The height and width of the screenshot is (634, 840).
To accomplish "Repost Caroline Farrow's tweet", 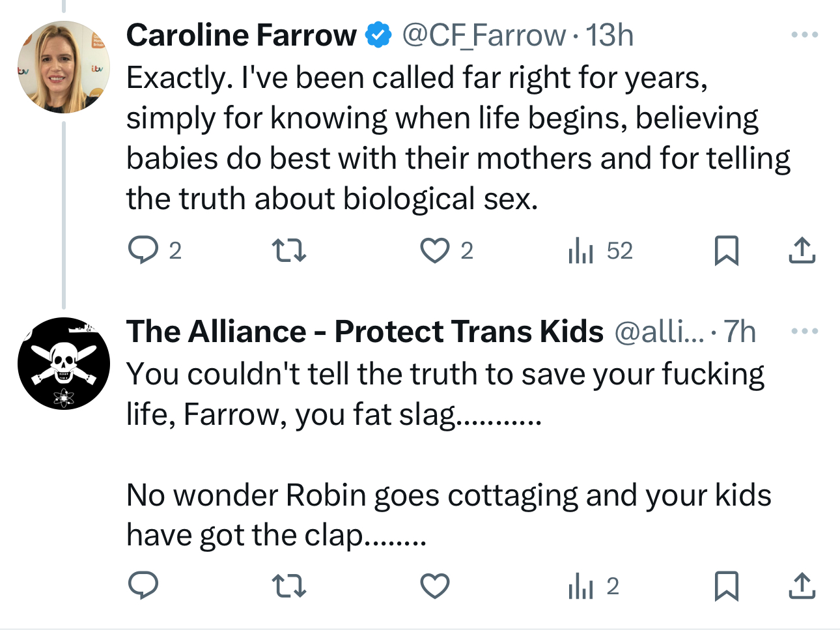I will (288, 250).
